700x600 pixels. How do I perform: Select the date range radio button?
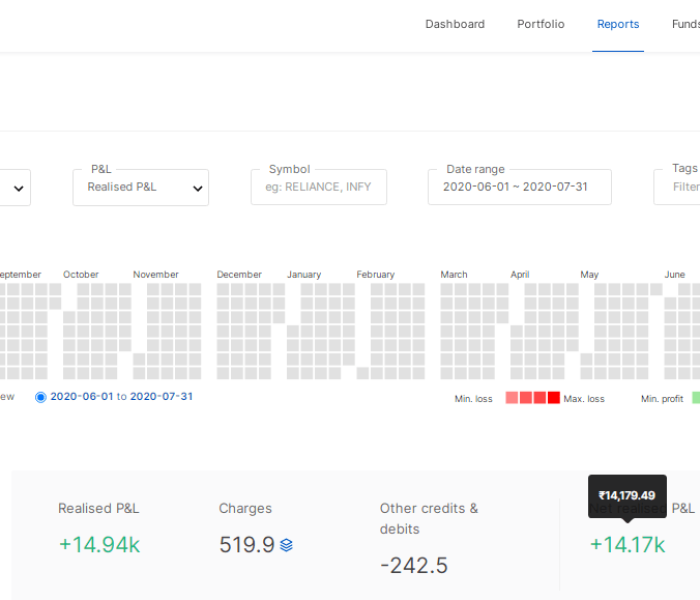click(x=41, y=397)
